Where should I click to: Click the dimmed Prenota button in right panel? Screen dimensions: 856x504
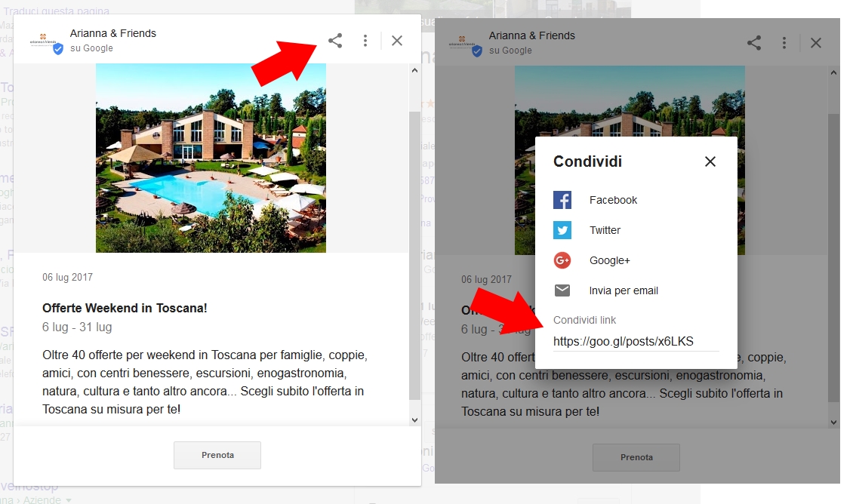(636, 457)
